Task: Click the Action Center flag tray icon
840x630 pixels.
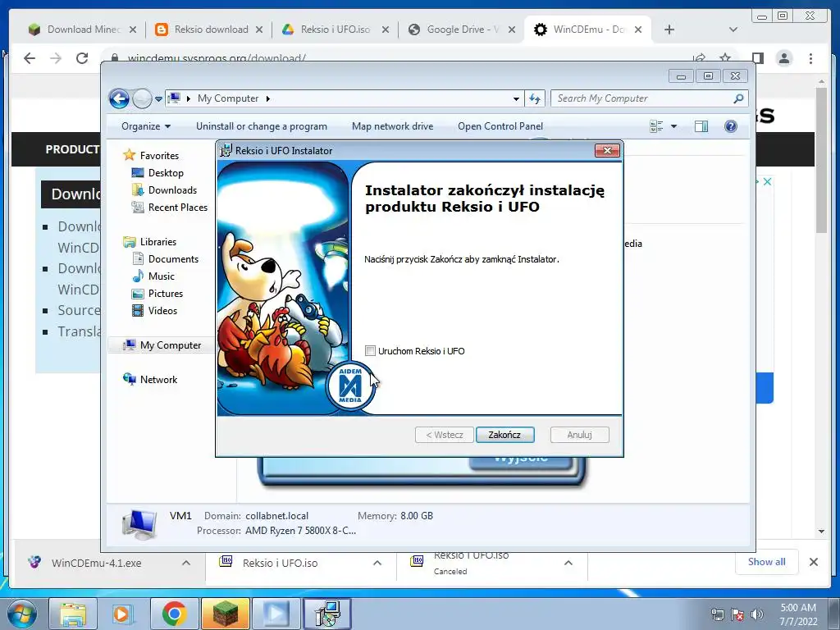Action: coord(737,614)
